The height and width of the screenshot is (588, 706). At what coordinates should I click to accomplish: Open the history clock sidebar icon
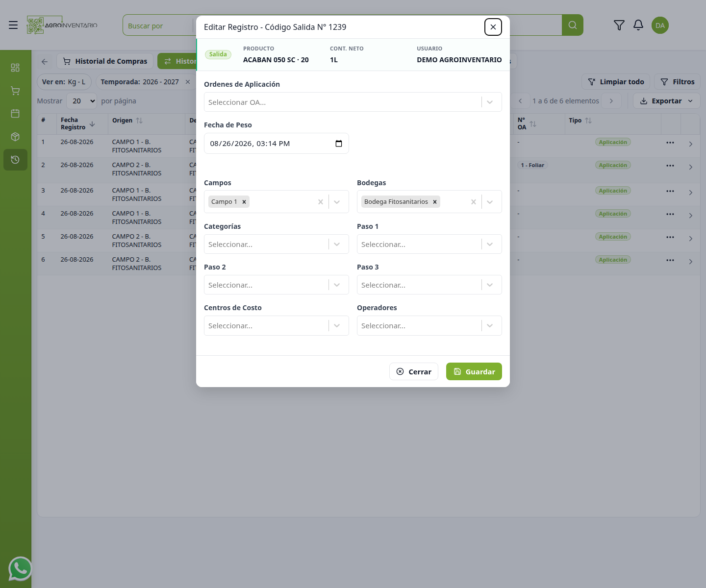click(15, 160)
